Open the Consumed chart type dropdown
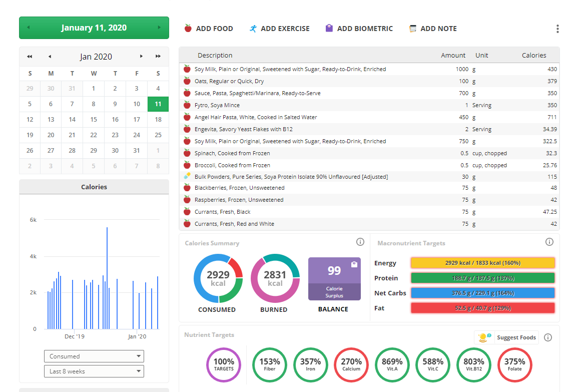Viewport: 588px width, 392px height. click(x=94, y=356)
